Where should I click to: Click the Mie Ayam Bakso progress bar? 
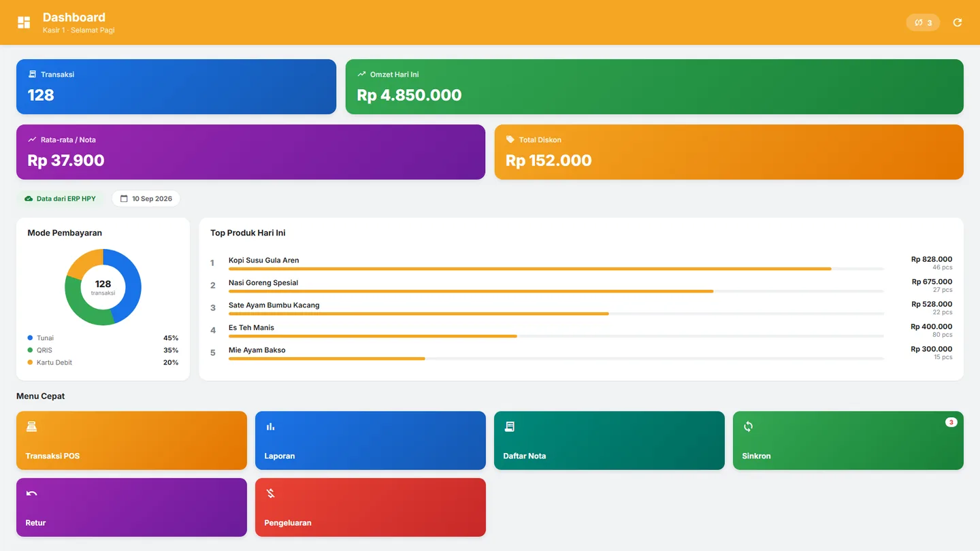[556, 358]
